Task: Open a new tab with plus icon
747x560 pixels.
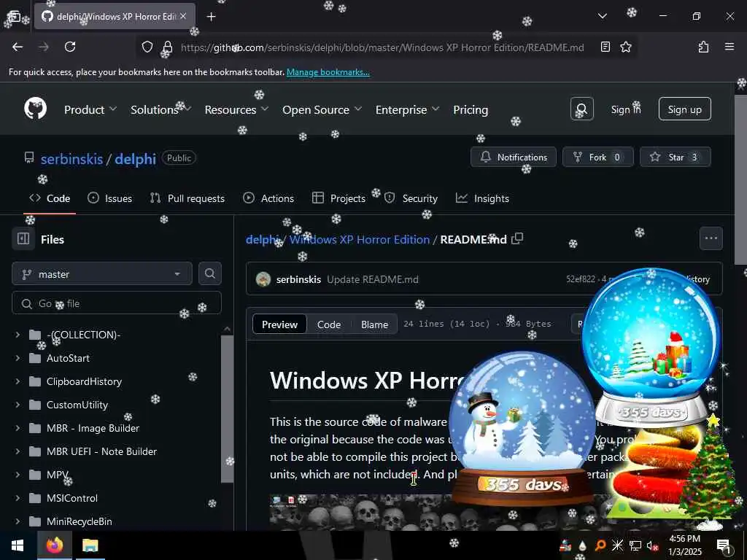Action: pyautogui.click(x=211, y=16)
